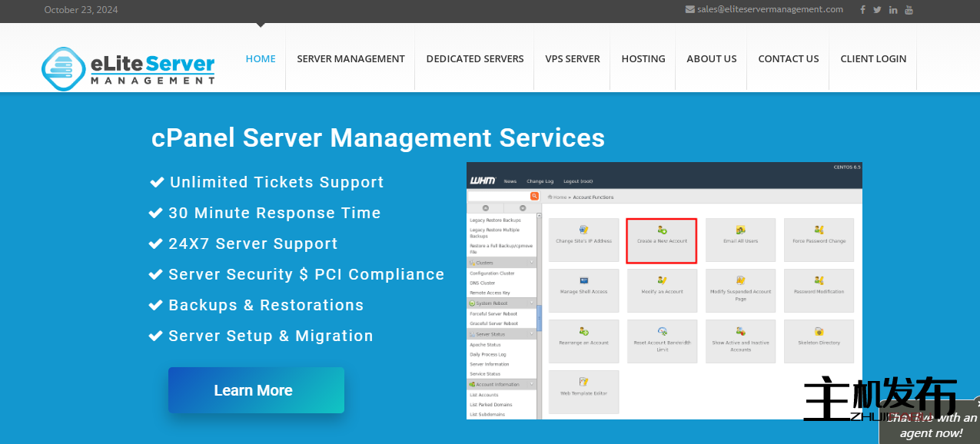Click the Create a New Account tile

tap(662, 240)
